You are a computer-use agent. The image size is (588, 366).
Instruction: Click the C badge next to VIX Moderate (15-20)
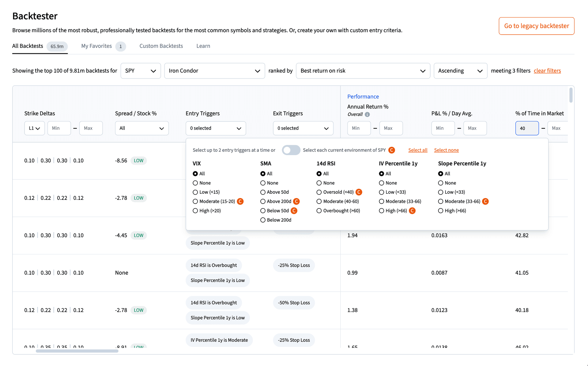tap(240, 201)
